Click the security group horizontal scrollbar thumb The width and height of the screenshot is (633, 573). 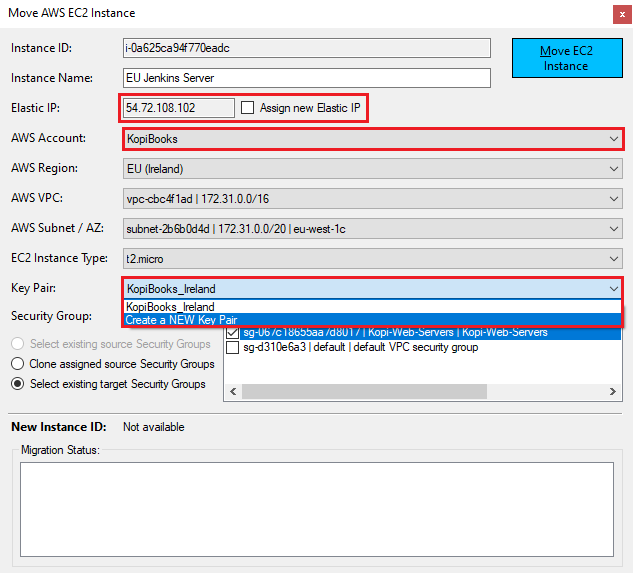[x=364, y=391]
